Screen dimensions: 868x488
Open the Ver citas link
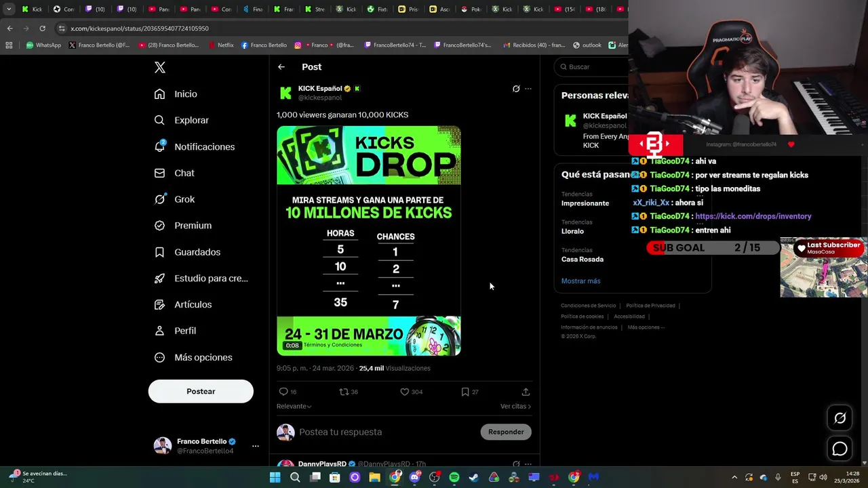coord(515,406)
